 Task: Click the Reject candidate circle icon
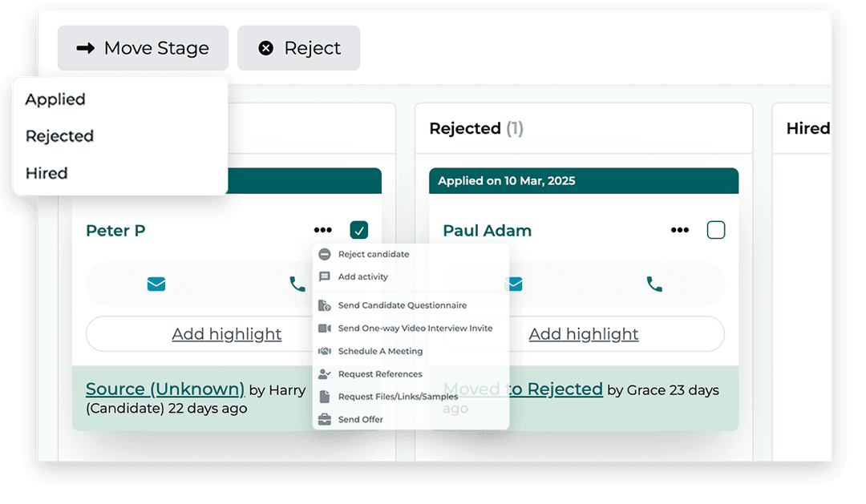[325, 254]
